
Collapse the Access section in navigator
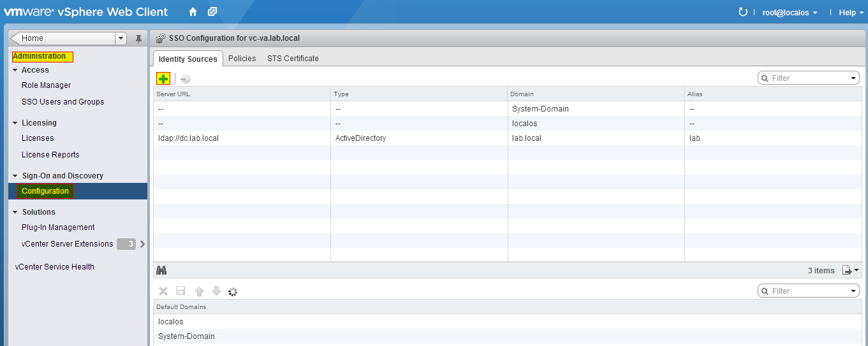tap(15, 70)
